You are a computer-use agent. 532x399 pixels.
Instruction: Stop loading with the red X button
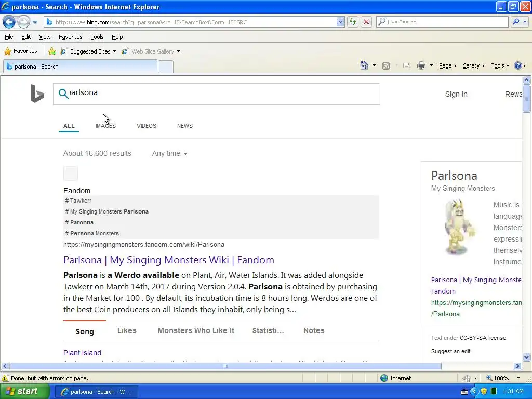click(x=366, y=22)
